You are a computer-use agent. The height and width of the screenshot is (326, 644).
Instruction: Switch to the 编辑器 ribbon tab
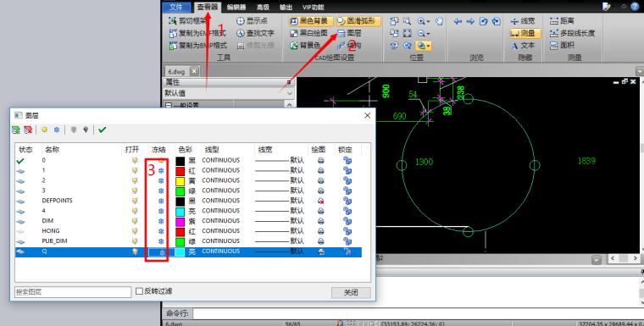(x=236, y=7)
